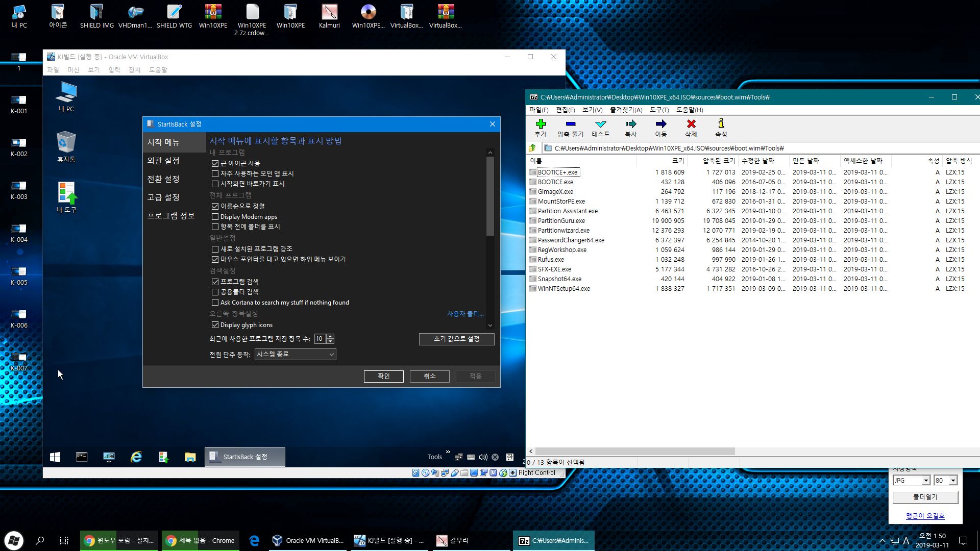
Task: Open Internet Explorer in VM taskbar
Action: [x=136, y=457]
